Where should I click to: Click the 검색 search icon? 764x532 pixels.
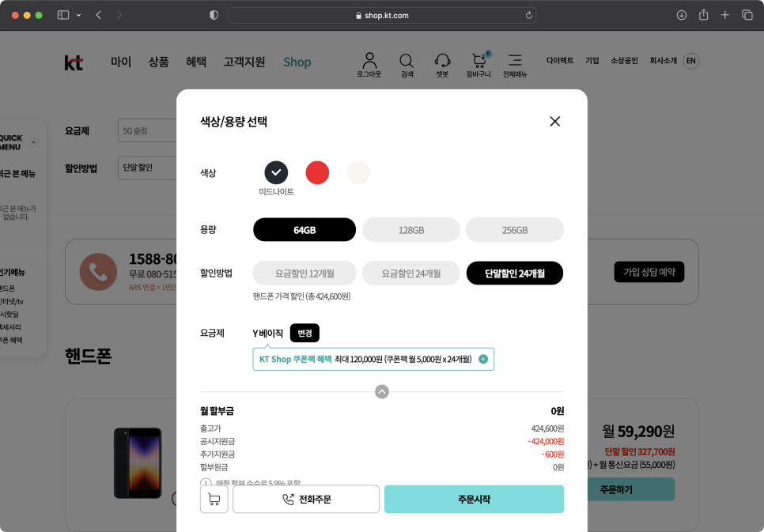(406, 61)
